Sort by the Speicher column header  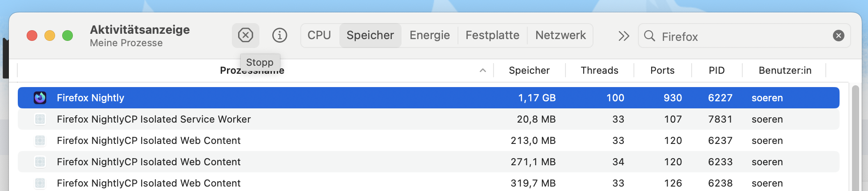tap(529, 71)
